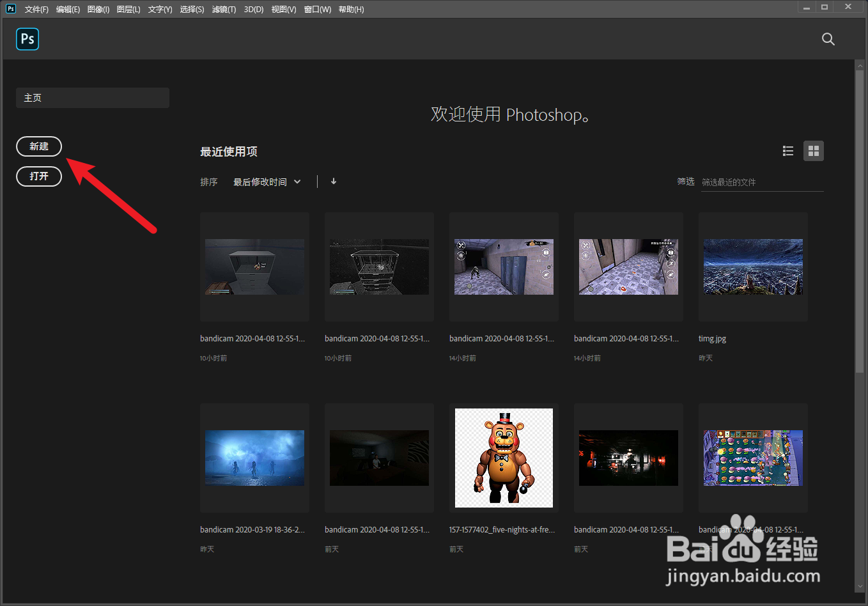The width and height of the screenshot is (868, 606).
Task: Click the 打开 button
Action: [39, 176]
